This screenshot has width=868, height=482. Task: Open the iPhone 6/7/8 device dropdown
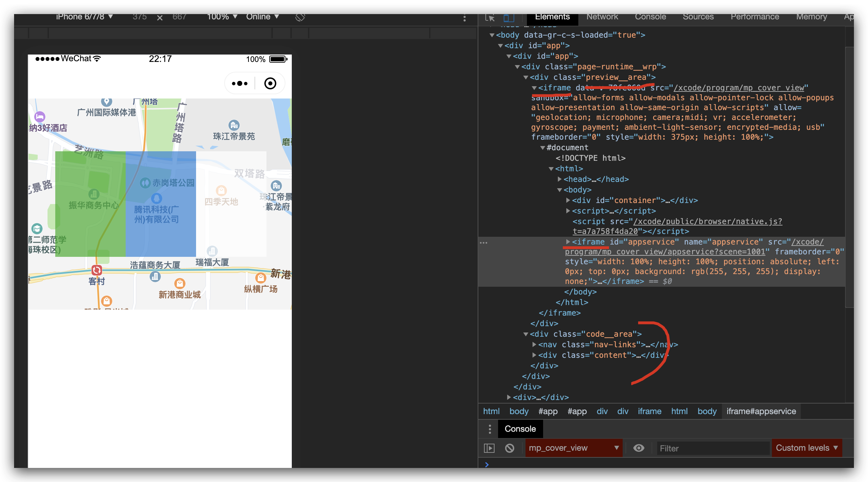[x=84, y=17]
